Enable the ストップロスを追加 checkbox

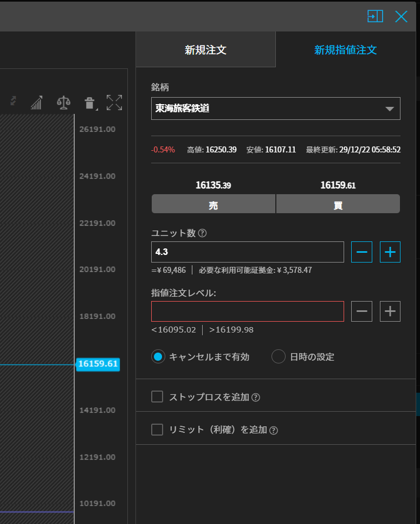click(x=157, y=397)
